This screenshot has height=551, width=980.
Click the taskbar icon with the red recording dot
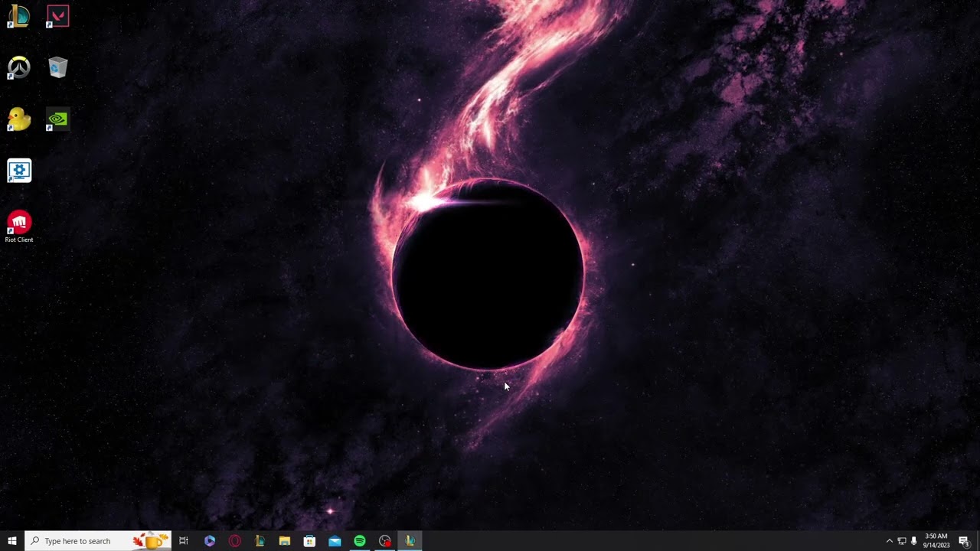tap(385, 541)
